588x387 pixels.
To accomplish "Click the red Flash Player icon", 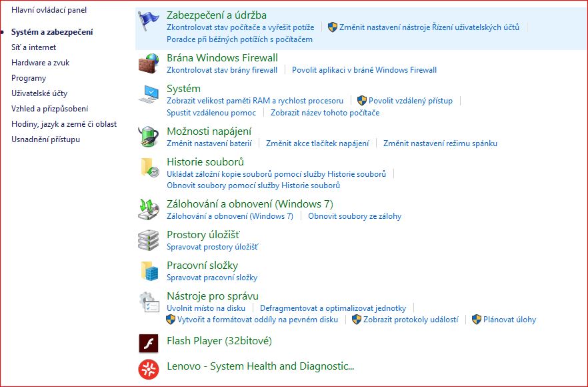I will click(x=149, y=343).
